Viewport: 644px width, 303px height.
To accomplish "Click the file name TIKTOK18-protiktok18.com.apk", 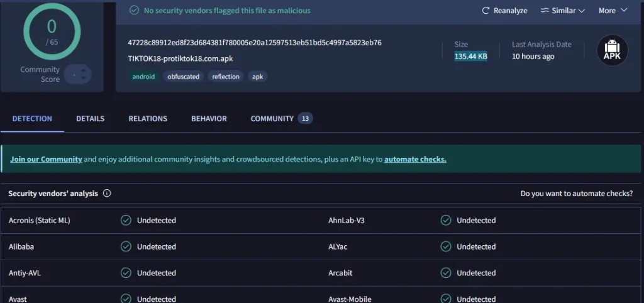I will click(180, 58).
